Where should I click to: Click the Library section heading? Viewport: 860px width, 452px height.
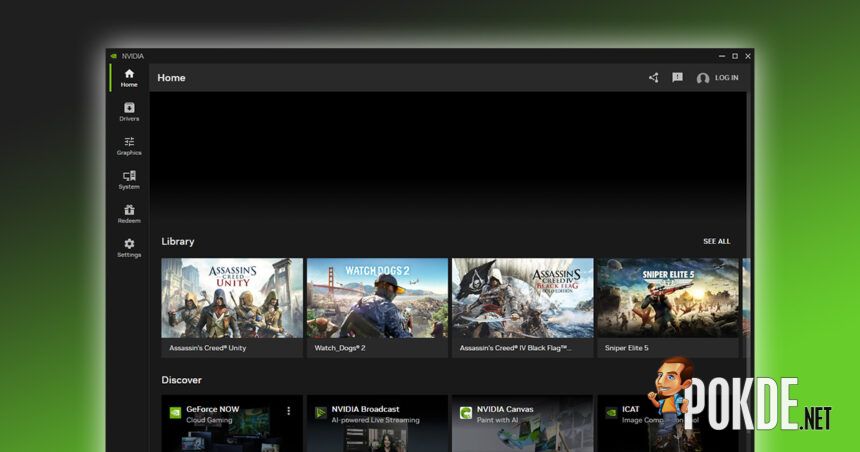(x=178, y=241)
